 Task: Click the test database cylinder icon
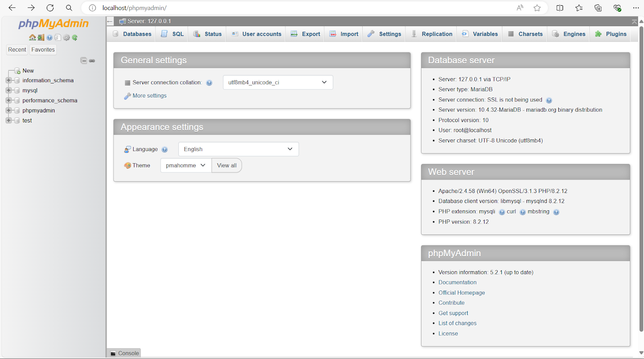click(x=17, y=120)
